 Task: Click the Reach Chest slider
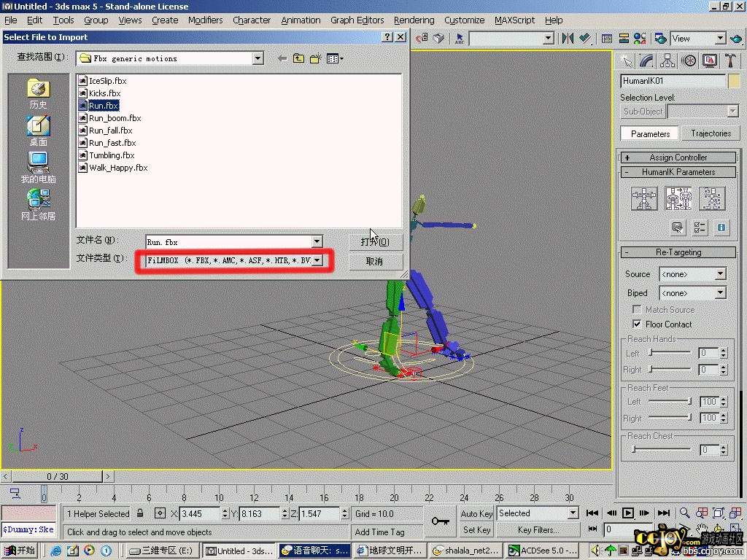click(x=661, y=449)
